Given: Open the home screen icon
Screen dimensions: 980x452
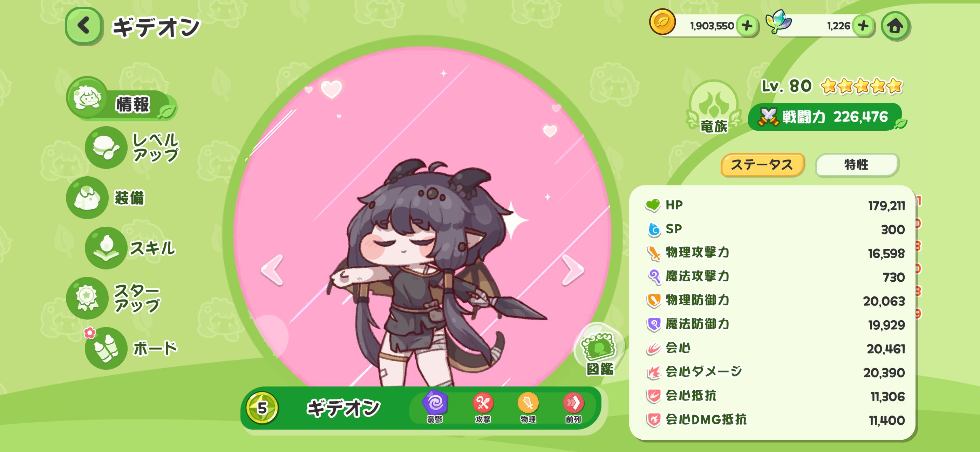Looking at the screenshot, I should [895, 26].
